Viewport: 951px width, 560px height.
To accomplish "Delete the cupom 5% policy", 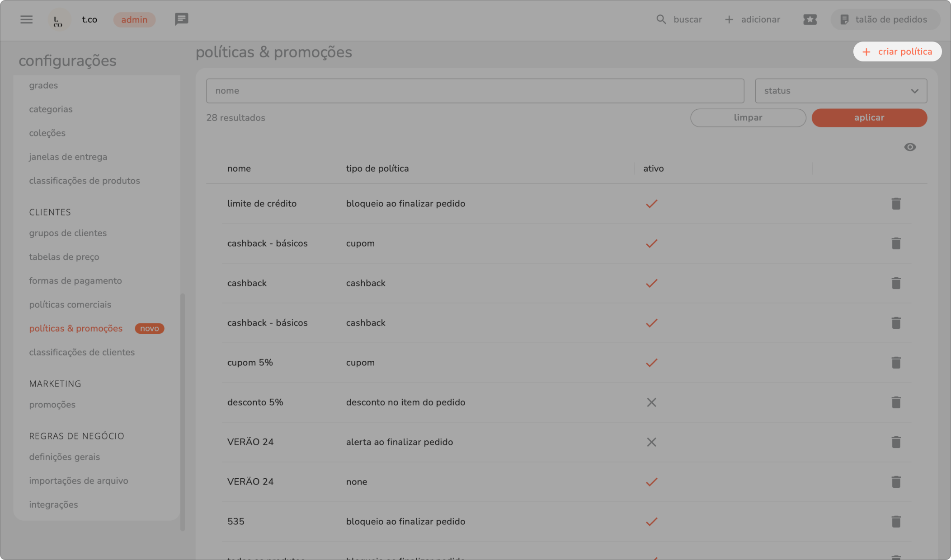I will coord(896,363).
